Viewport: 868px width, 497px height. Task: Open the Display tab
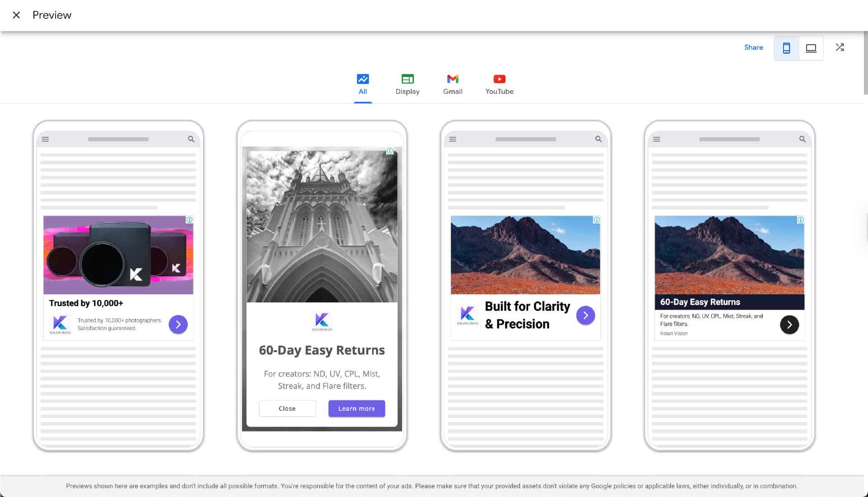coord(407,85)
